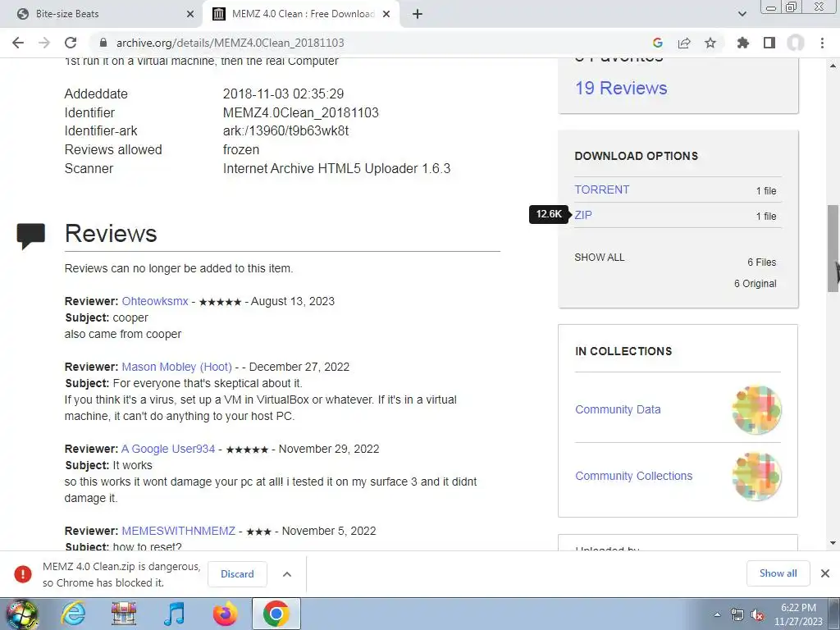Close the MEMZ 4.0 Clean tab

tap(386, 14)
